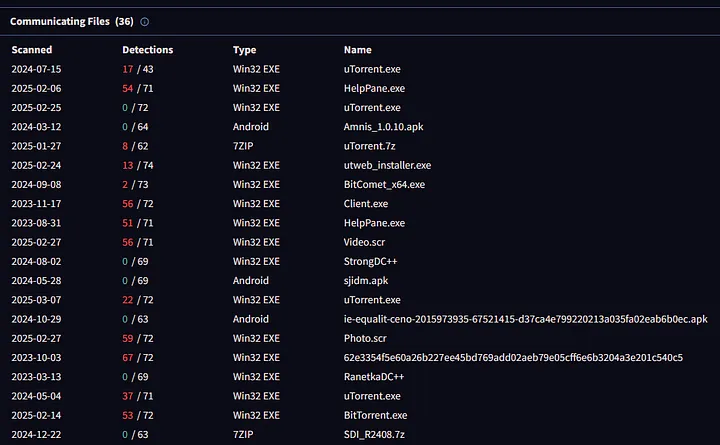This screenshot has height=445, width=720.
Task: Open the uTorrent.7z file
Action: [x=370, y=146]
